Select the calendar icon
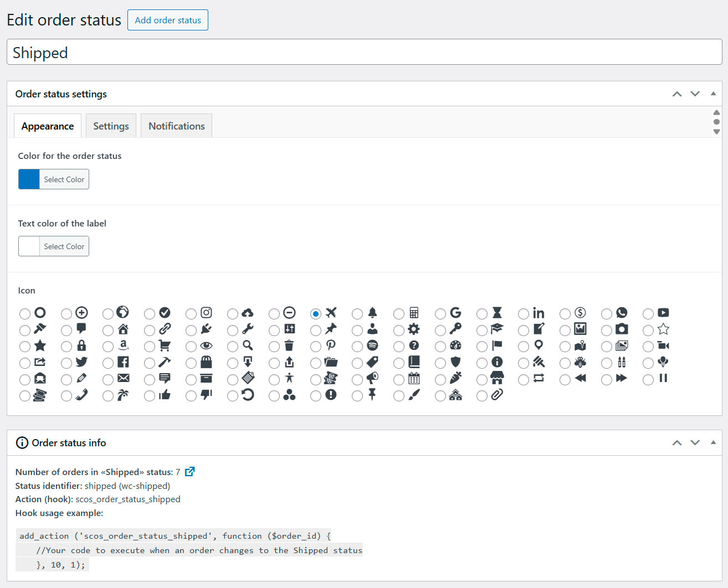The width and height of the screenshot is (728, 588). pyautogui.click(x=399, y=379)
